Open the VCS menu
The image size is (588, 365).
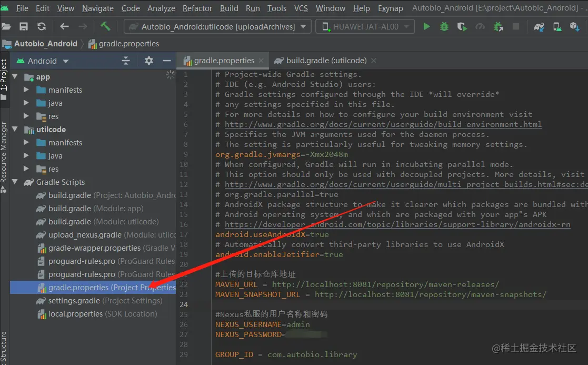[301, 8]
